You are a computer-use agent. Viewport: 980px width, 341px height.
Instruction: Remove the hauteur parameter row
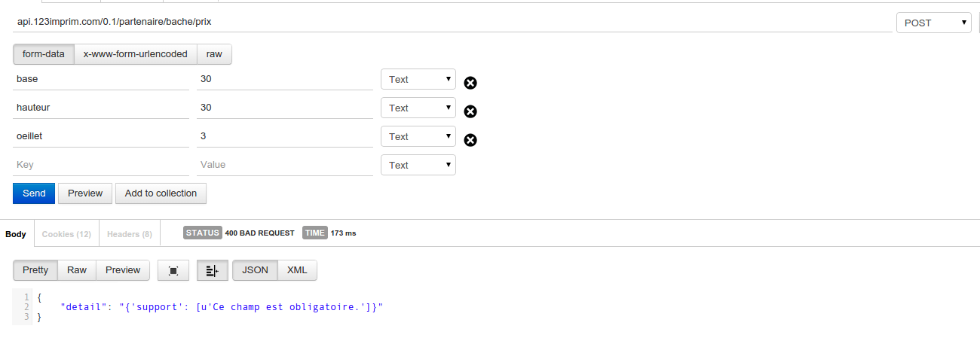pyautogui.click(x=470, y=111)
